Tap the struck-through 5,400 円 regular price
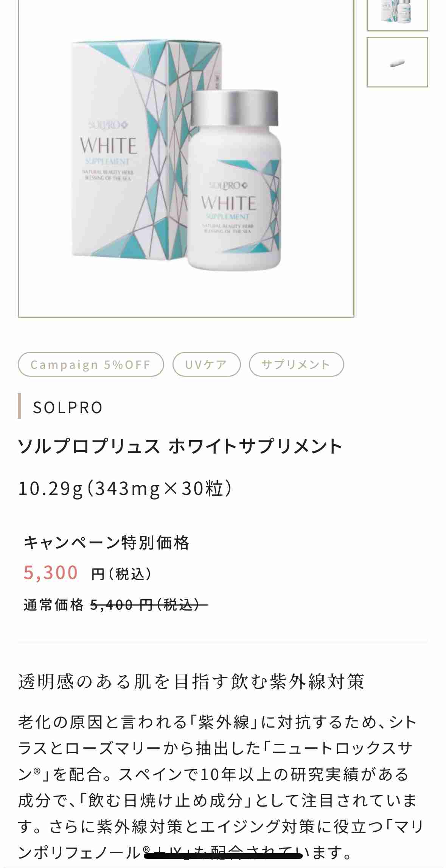This screenshot has width=446, height=868. [x=149, y=605]
